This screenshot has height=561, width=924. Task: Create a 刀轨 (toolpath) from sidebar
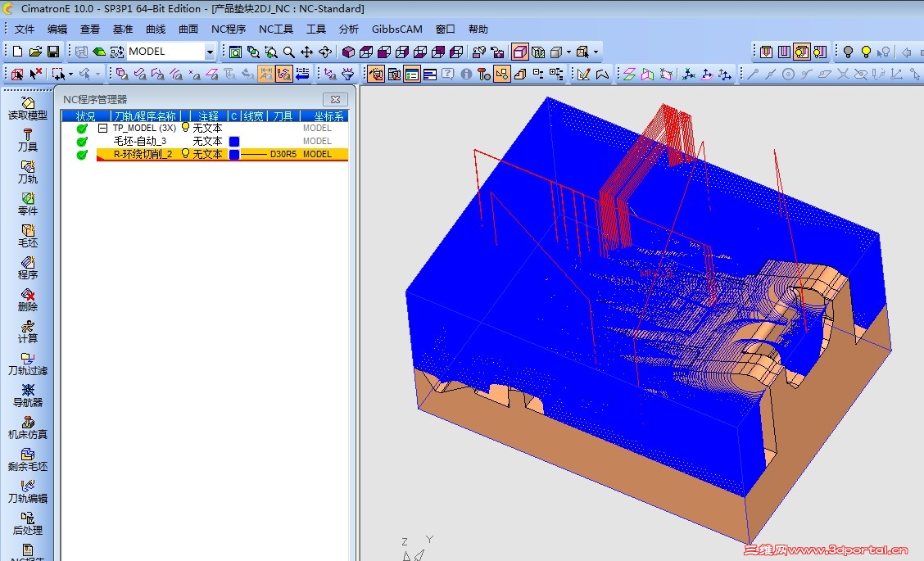tap(28, 172)
